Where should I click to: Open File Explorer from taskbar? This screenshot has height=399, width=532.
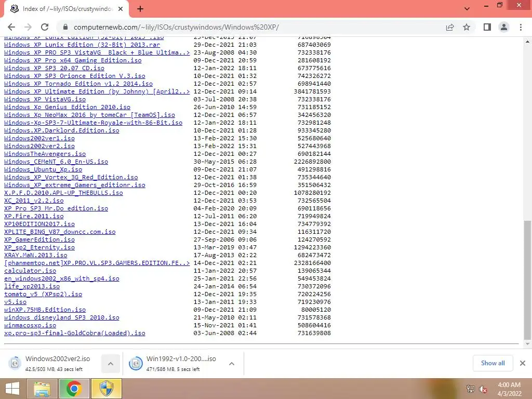[x=42, y=389]
